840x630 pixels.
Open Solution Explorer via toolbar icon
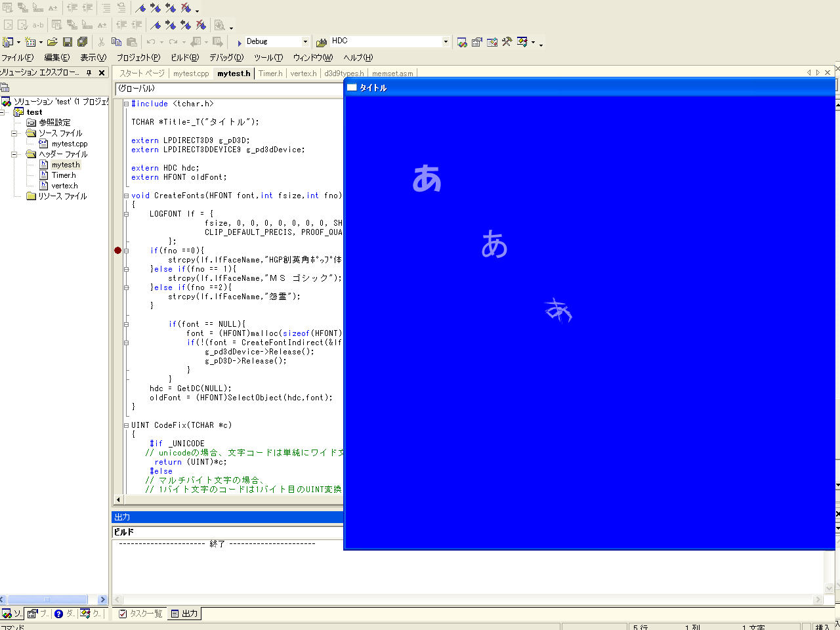[462, 42]
